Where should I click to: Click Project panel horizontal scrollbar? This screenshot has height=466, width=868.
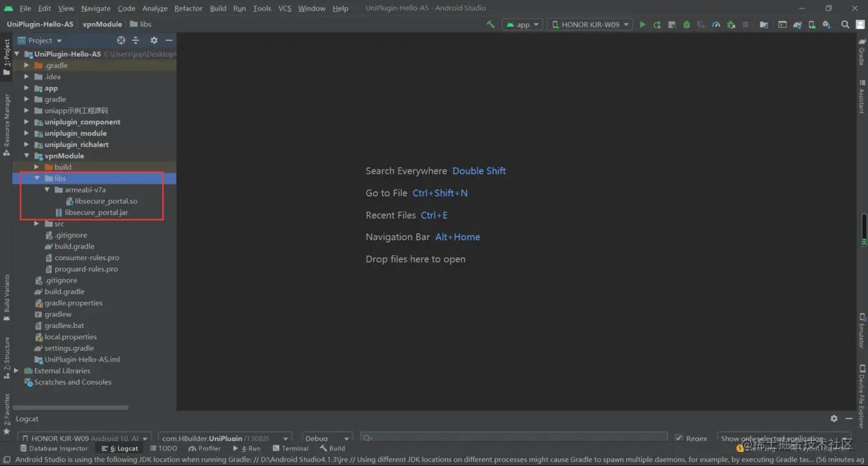71,407
